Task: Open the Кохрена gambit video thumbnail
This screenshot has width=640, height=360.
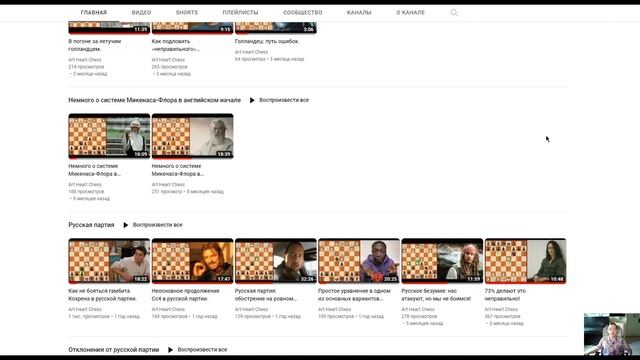Action: (109, 261)
